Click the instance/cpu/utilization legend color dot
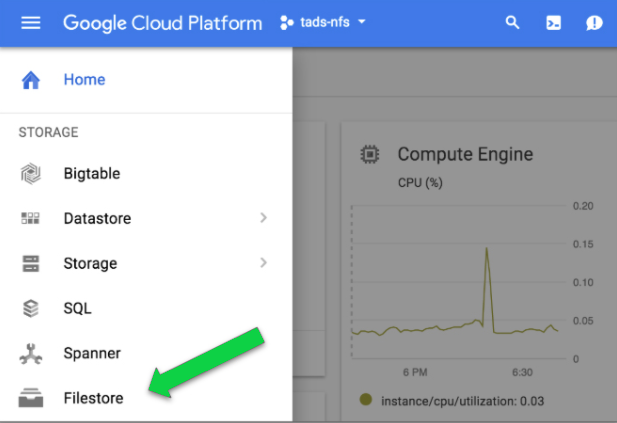This screenshot has width=617, height=423. point(365,400)
